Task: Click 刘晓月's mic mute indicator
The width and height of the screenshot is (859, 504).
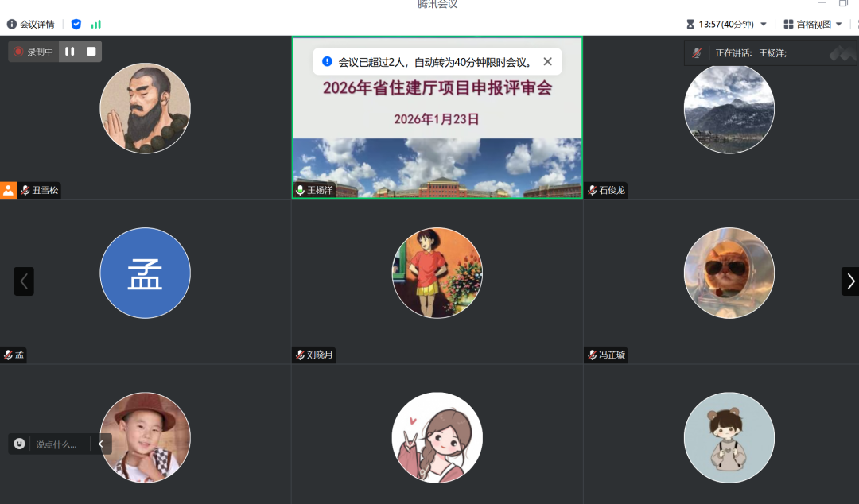Action: coord(300,355)
